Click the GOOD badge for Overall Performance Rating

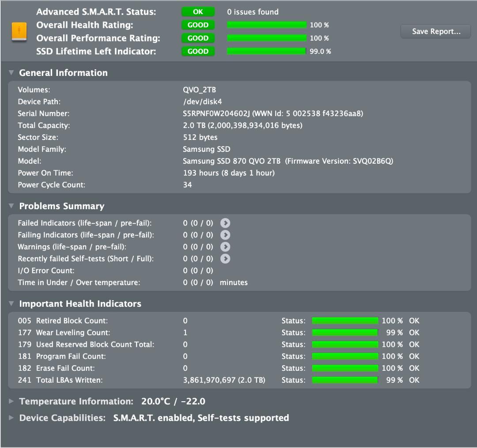198,38
